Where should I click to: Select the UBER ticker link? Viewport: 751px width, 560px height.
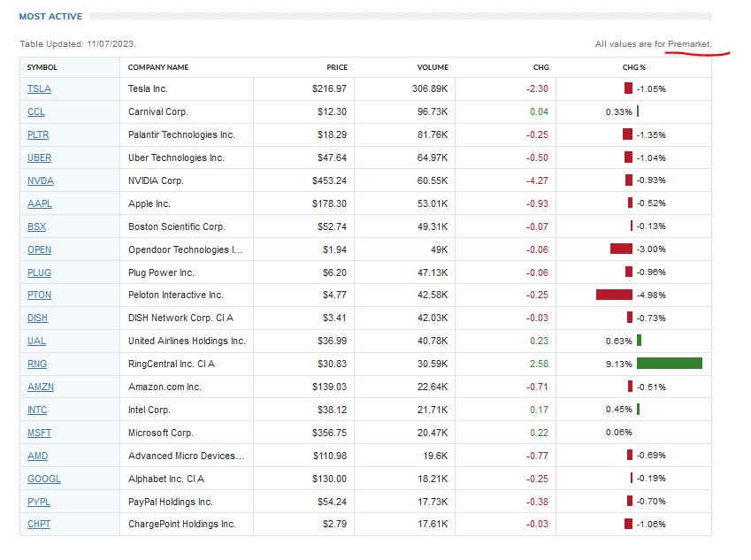[x=39, y=157]
